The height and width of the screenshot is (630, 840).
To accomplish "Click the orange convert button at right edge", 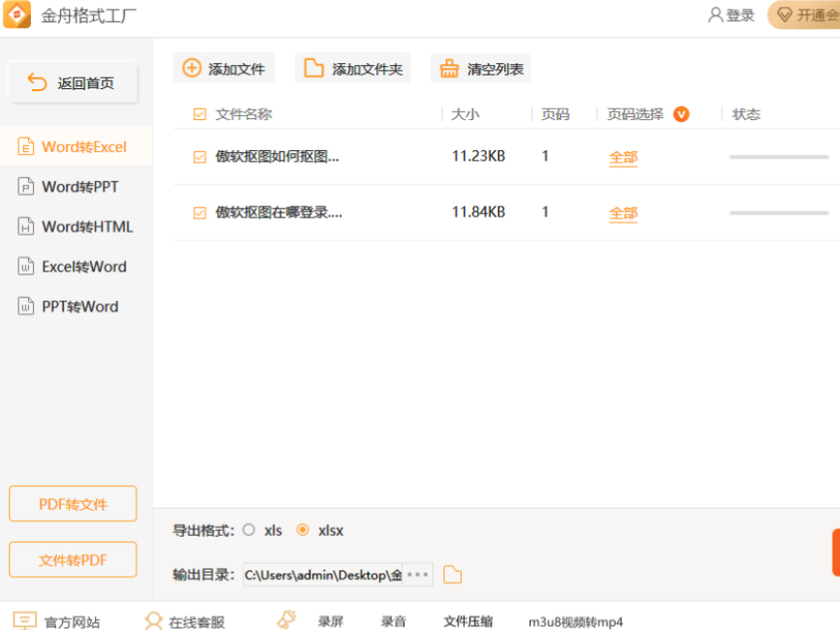I will point(836,552).
